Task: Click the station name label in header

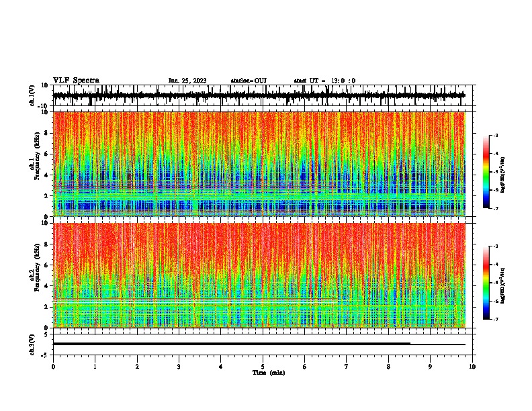Action: 249,81
